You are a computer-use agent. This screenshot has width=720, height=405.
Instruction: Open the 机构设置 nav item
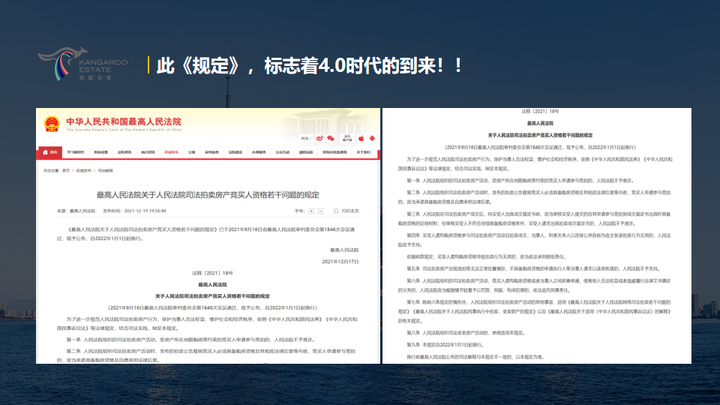pyautogui.click(x=101, y=152)
